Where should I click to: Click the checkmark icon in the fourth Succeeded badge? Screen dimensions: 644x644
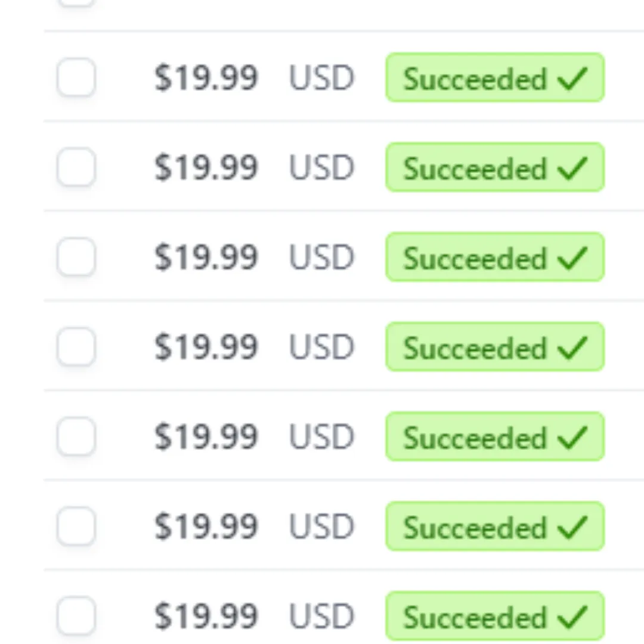click(x=572, y=348)
